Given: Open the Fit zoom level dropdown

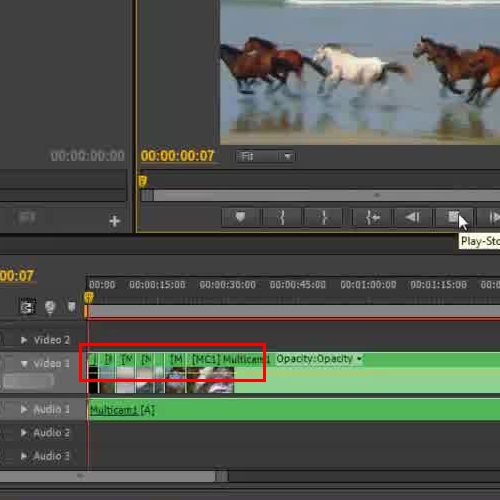Looking at the screenshot, I should [x=265, y=156].
